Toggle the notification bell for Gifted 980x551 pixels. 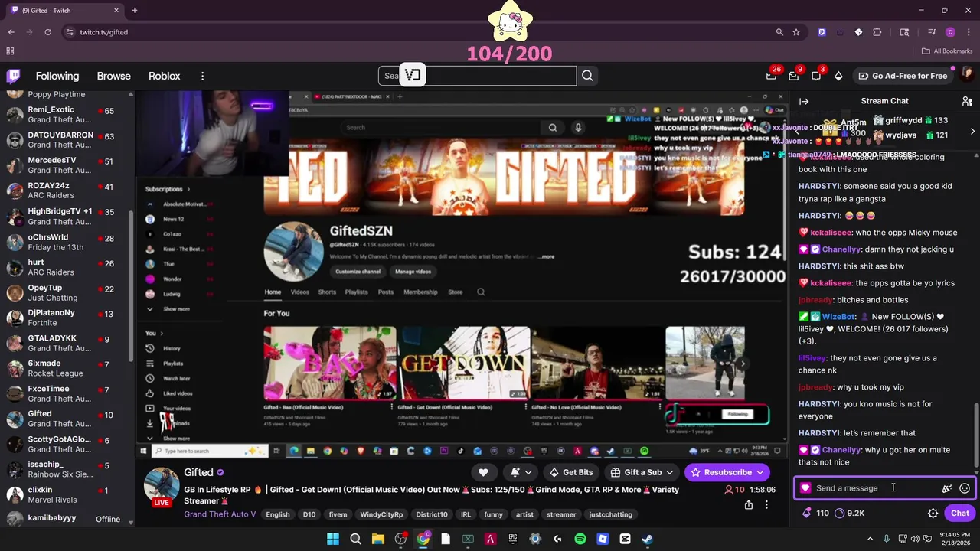tap(516, 472)
